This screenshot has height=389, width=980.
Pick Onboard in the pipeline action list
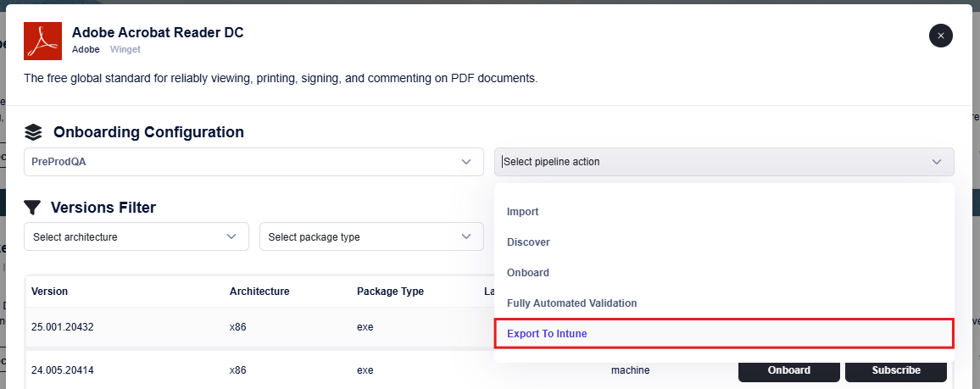coord(528,273)
